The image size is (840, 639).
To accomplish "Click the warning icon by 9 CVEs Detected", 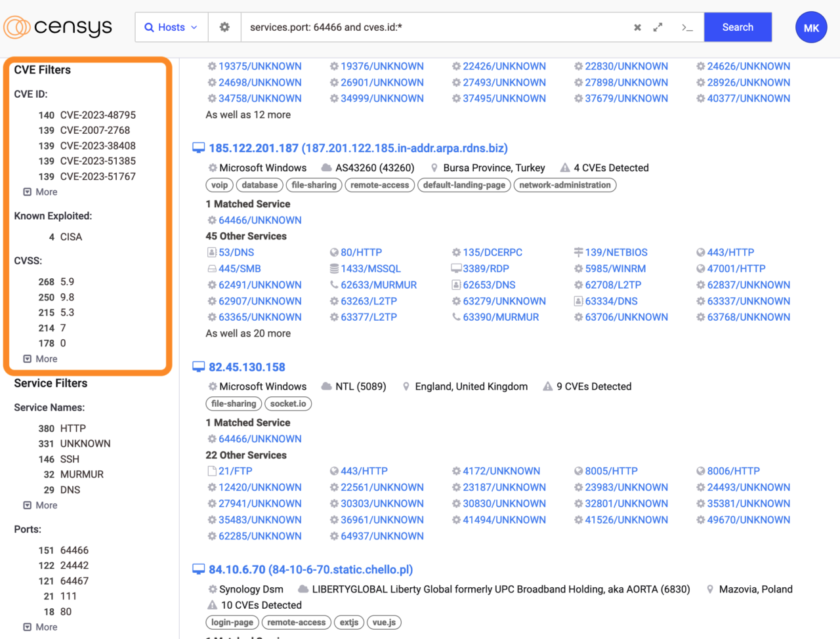I will [547, 386].
